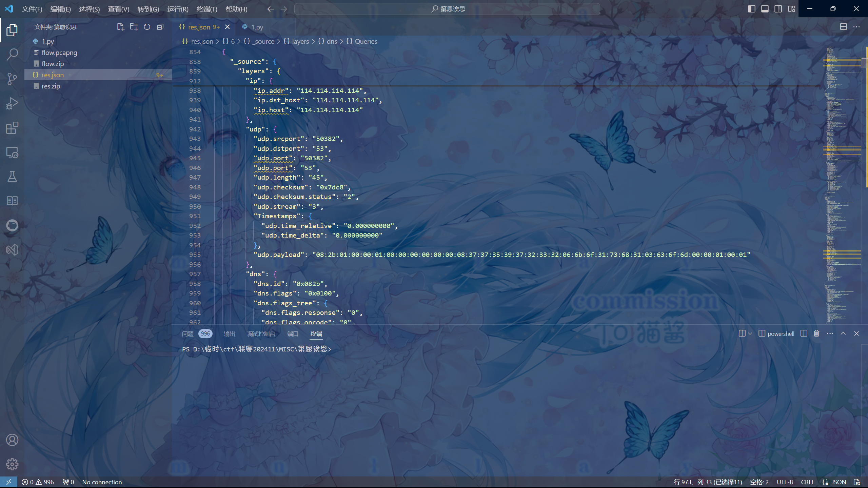Open the Run and Debug view
Image resolution: width=868 pixels, height=488 pixels.
[12, 103]
